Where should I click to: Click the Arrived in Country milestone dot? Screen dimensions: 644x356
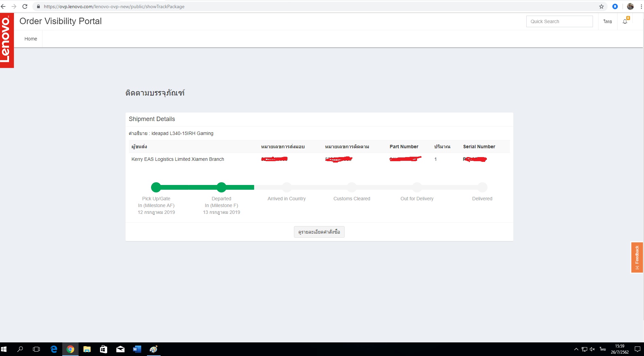[287, 187]
